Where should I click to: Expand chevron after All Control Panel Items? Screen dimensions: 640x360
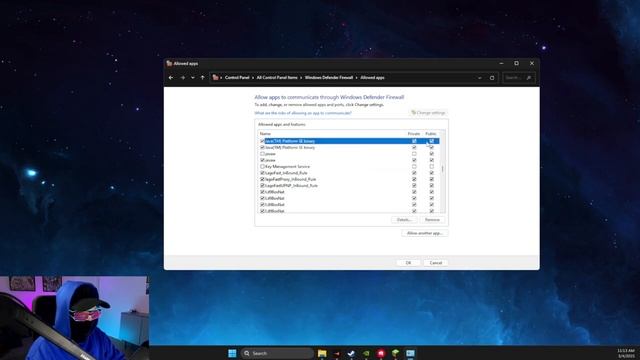301,78
